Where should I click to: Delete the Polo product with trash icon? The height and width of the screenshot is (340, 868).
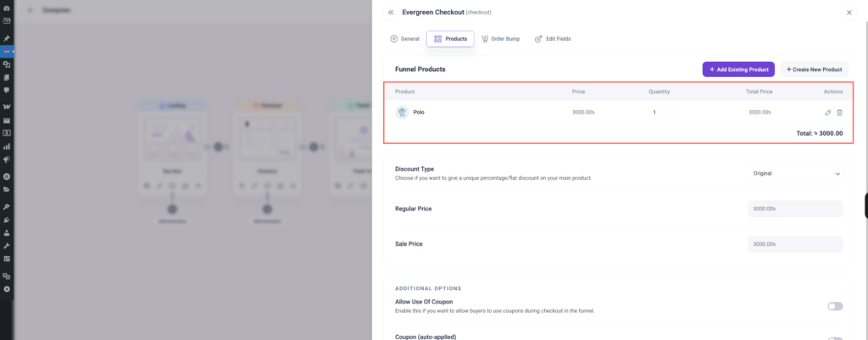click(839, 113)
